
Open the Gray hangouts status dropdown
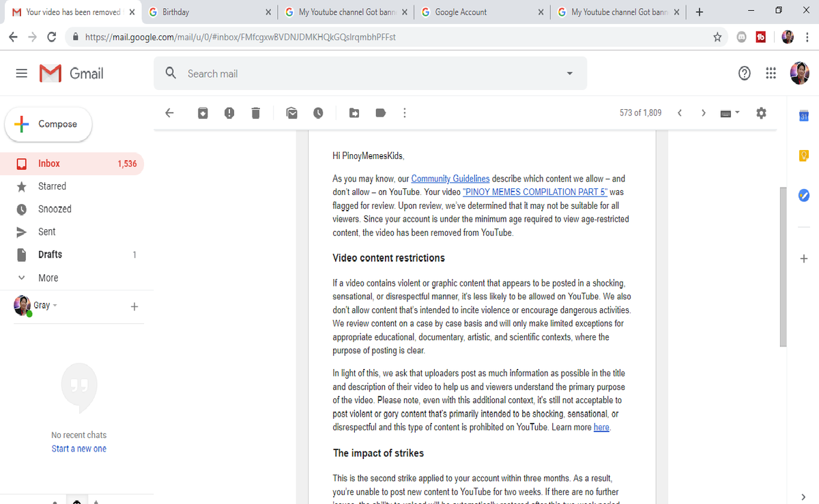tap(46, 306)
